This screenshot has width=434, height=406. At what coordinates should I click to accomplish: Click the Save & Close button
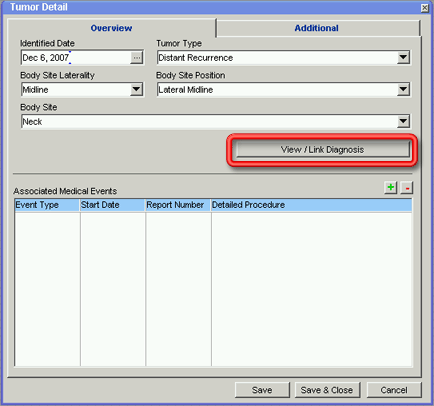coord(327,390)
